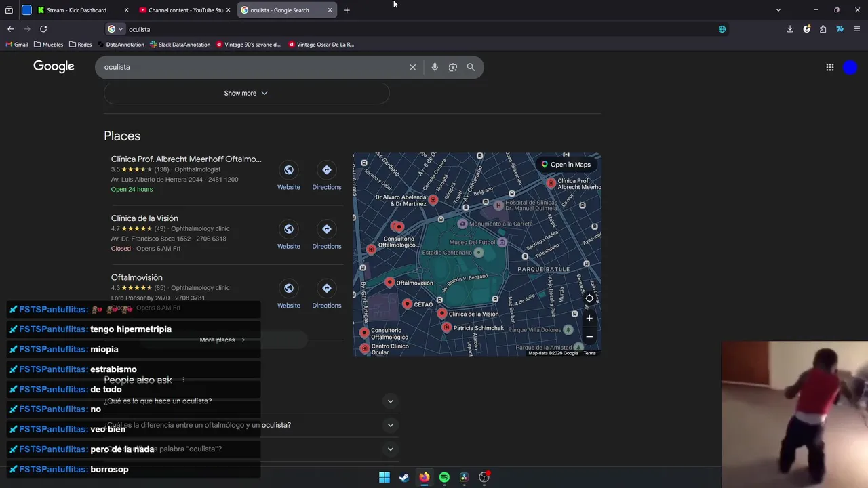
Task: Zoom in on the map
Action: (589, 318)
